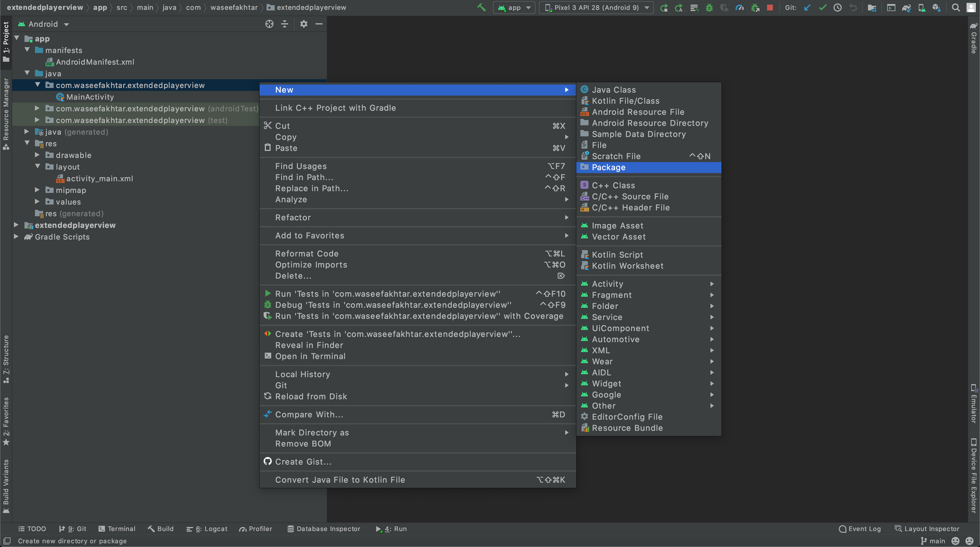
Task: Click the project panel settings gear
Action: [x=304, y=24]
